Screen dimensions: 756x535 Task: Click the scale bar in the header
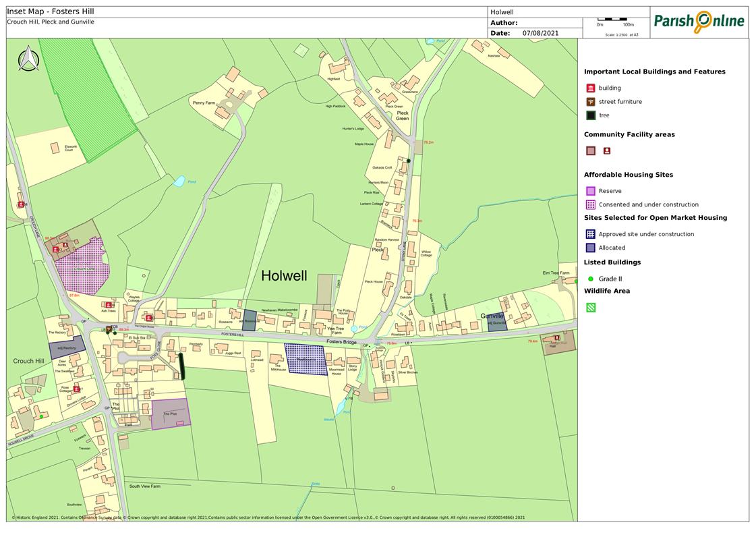click(x=613, y=20)
